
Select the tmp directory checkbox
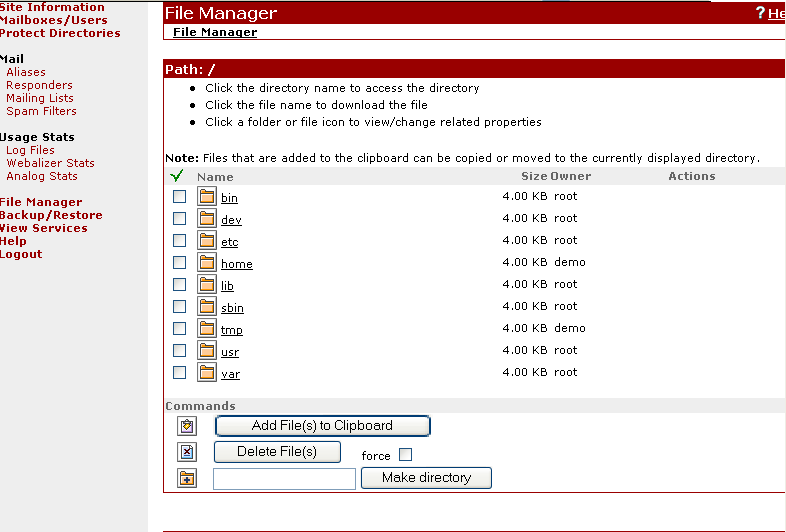point(180,329)
